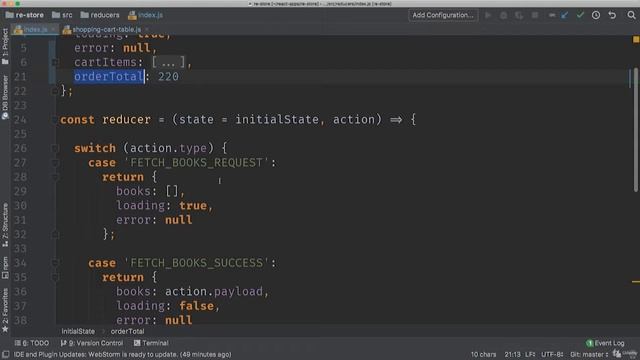This screenshot has height=360, width=640.
Task: Click re-store in navigation breadcrumb
Action: pos(25,15)
